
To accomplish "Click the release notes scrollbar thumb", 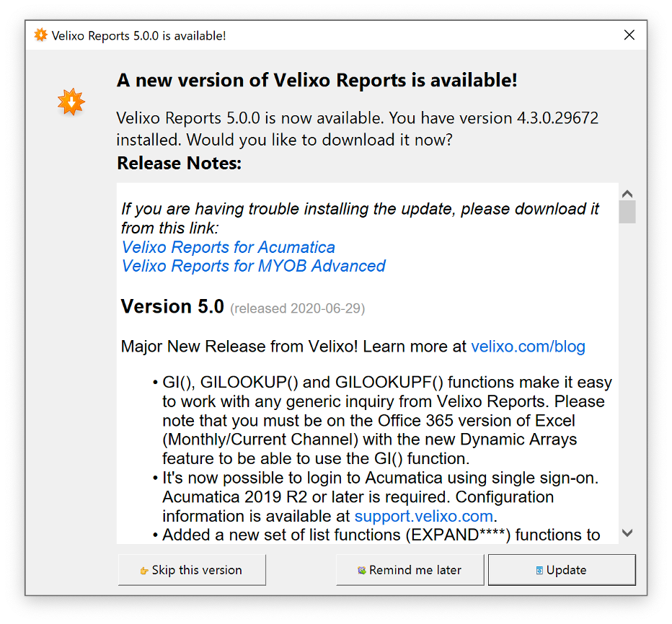I will coord(627,212).
